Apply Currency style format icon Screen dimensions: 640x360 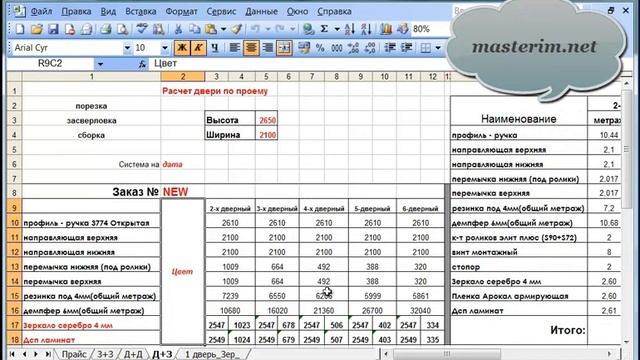[x=304, y=48]
